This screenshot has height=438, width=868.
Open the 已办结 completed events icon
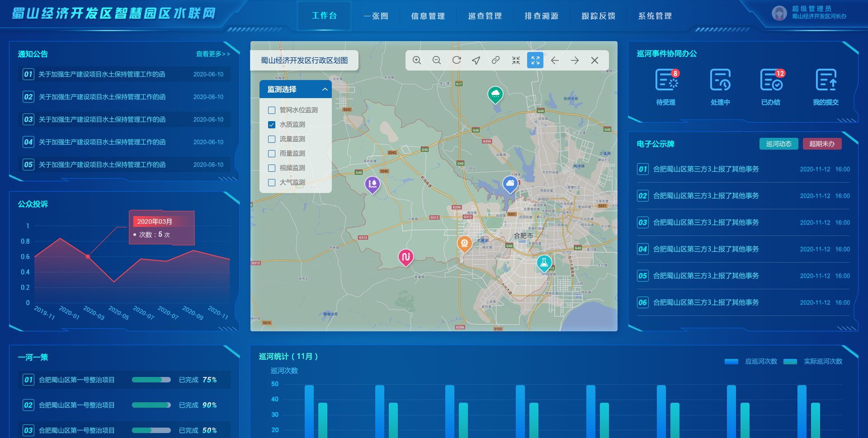point(771,81)
